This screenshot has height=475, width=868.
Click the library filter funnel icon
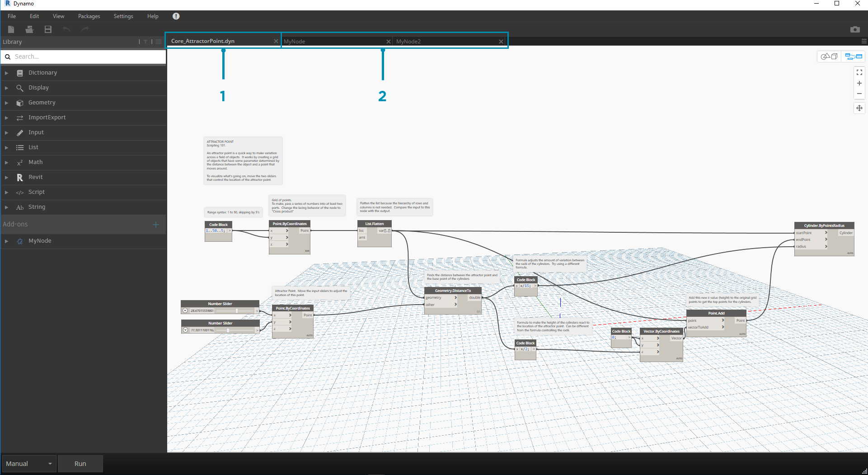tap(145, 42)
